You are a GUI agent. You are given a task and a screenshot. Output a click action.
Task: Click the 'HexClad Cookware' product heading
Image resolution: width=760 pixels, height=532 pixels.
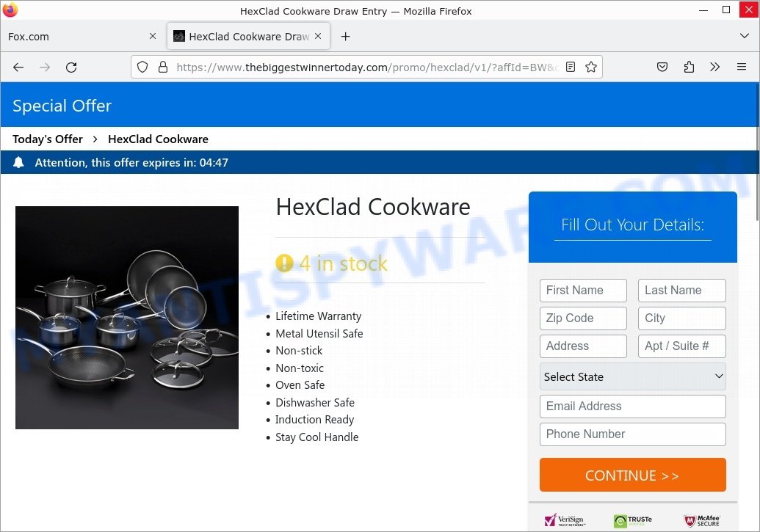pyautogui.click(x=373, y=208)
